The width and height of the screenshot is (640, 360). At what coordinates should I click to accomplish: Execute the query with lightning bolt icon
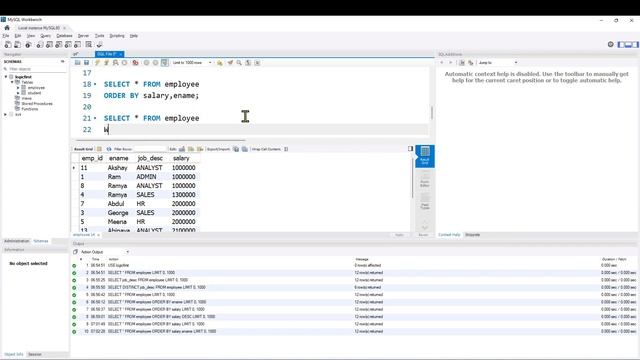coord(97,62)
